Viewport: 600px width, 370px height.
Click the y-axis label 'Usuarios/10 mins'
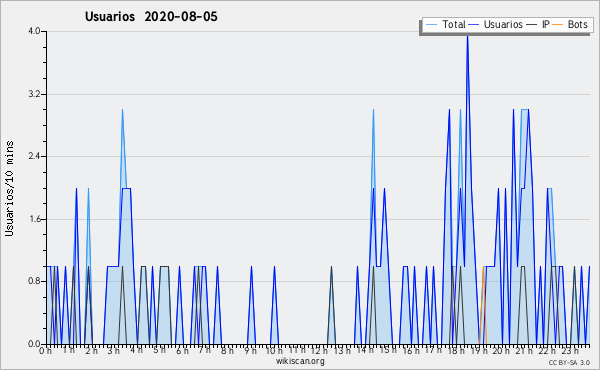pos(10,189)
